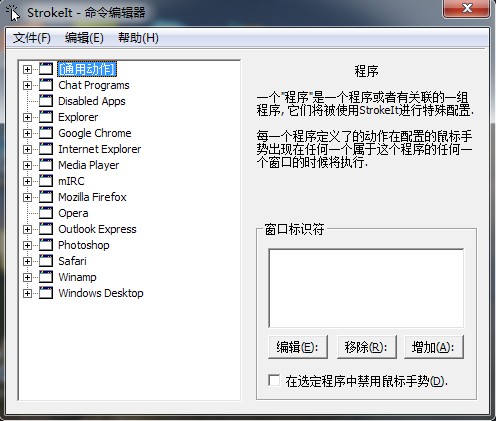Viewport: 496px width, 421px height.
Task: Expand the Internet Explorer node
Action: click(x=27, y=149)
